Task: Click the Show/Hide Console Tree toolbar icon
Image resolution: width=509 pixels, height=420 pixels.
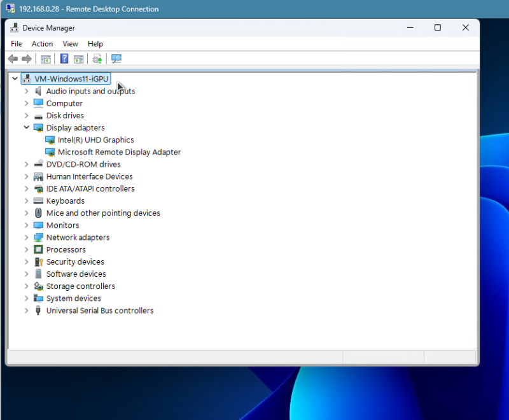Action: pyautogui.click(x=45, y=59)
